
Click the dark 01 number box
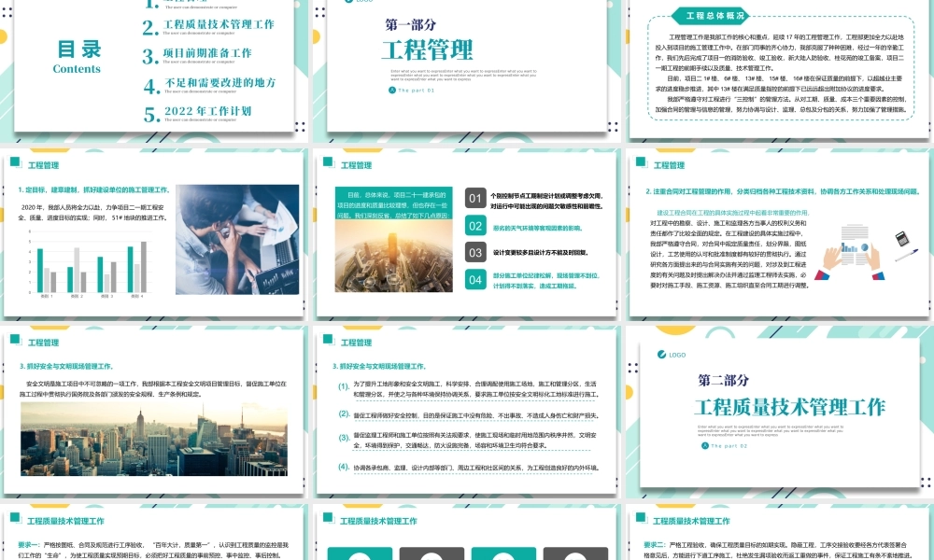point(474,198)
